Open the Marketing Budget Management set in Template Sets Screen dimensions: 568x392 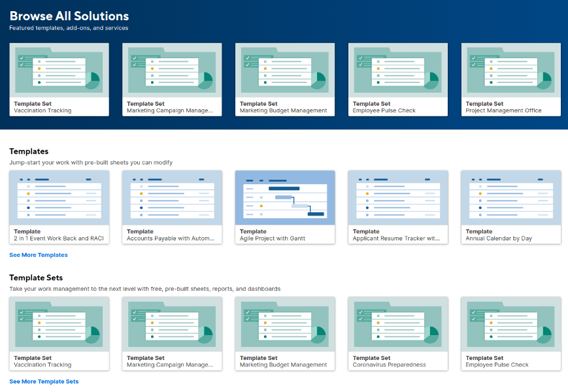pos(285,332)
